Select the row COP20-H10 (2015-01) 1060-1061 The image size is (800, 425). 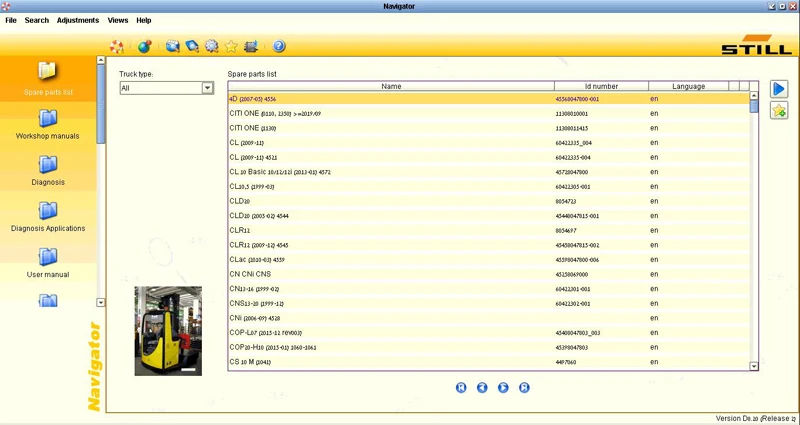[x=489, y=347]
